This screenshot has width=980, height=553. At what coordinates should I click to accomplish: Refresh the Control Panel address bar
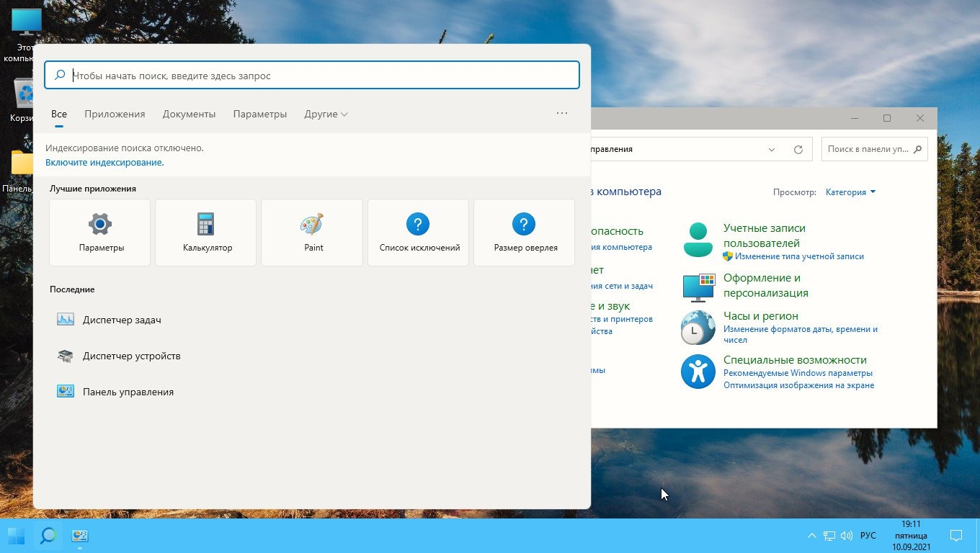point(798,150)
